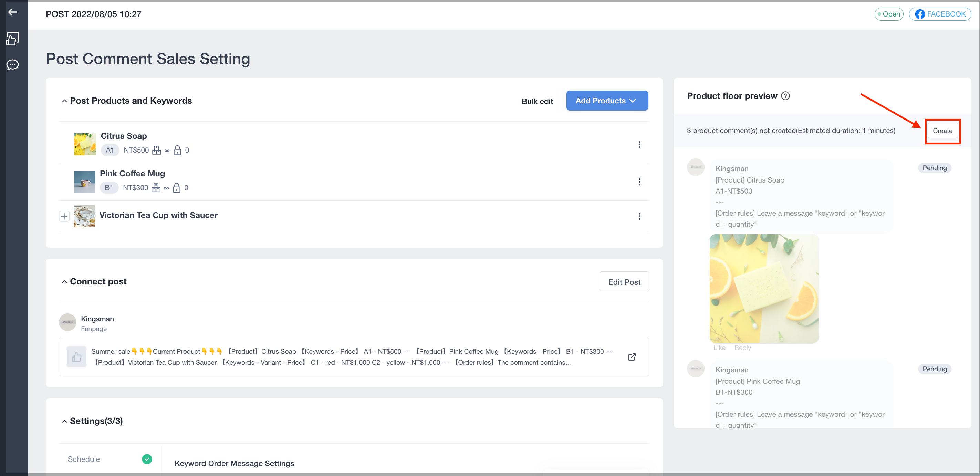This screenshot has height=476, width=980.
Task: Click Like under the Citrus Soap comment
Action: point(719,348)
